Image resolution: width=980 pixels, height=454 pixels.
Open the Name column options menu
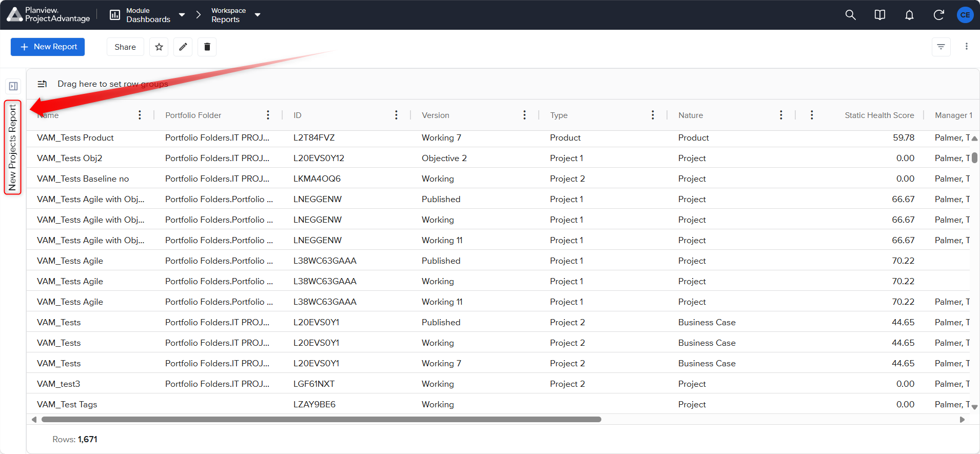point(140,115)
